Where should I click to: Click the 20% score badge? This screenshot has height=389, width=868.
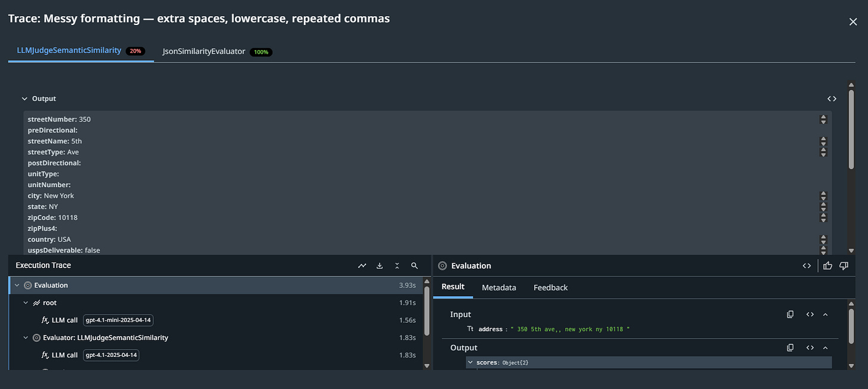coord(135,51)
